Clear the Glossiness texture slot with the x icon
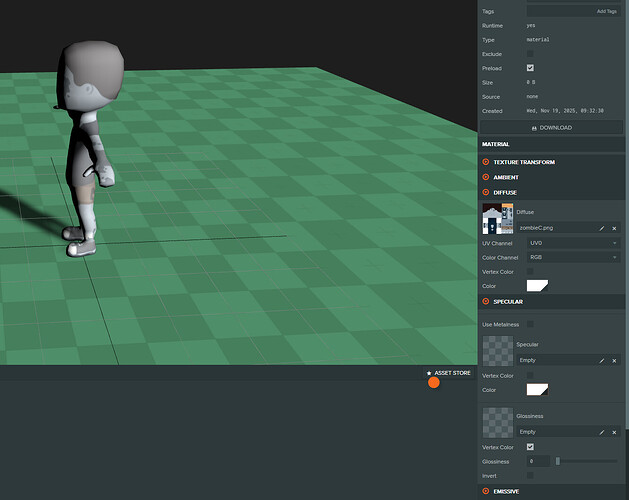This screenshot has height=500, width=629. tap(614, 432)
